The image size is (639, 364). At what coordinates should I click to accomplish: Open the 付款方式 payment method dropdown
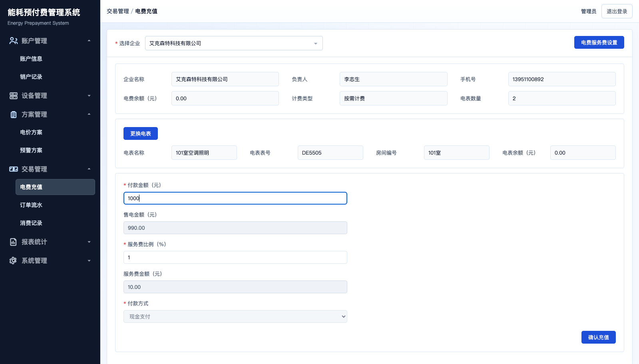pyautogui.click(x=235, y=316)
